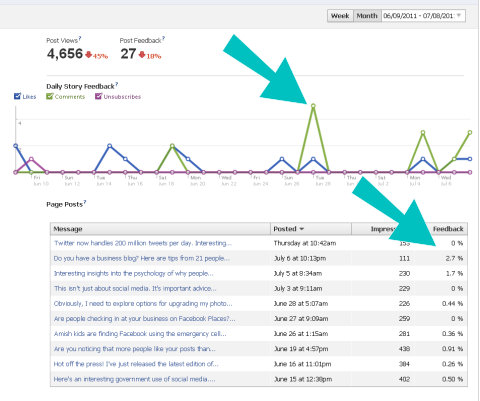Click the red down arrow beside 18%
The image size is (480, 401).
click(x=142, y=54)
